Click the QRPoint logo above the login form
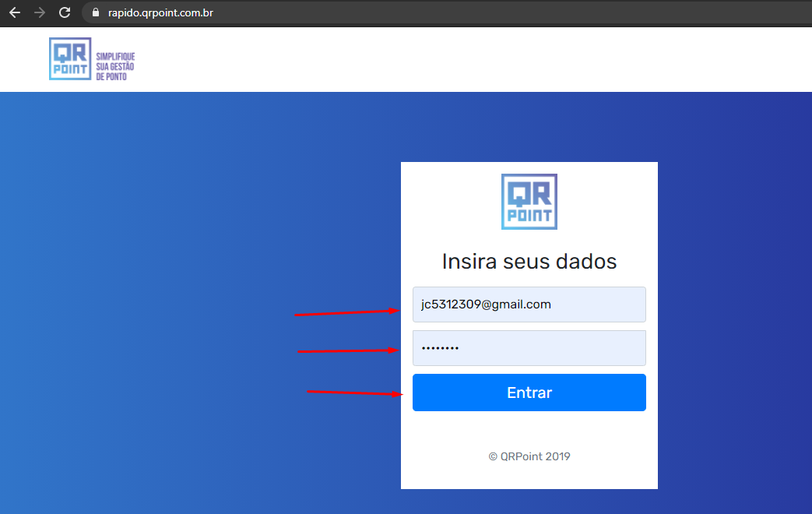The height and width of the screenshot is (514, 812). pyautogui.click(x=529, y=202)
